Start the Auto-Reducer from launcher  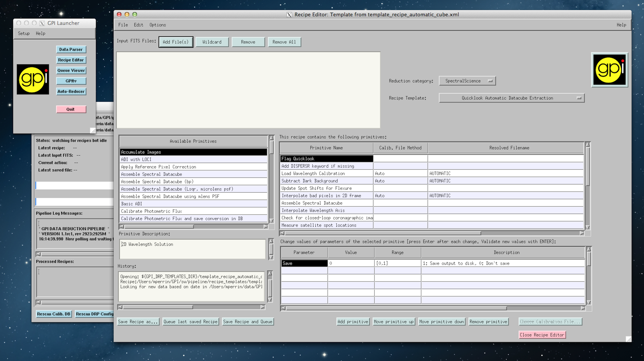71,91
